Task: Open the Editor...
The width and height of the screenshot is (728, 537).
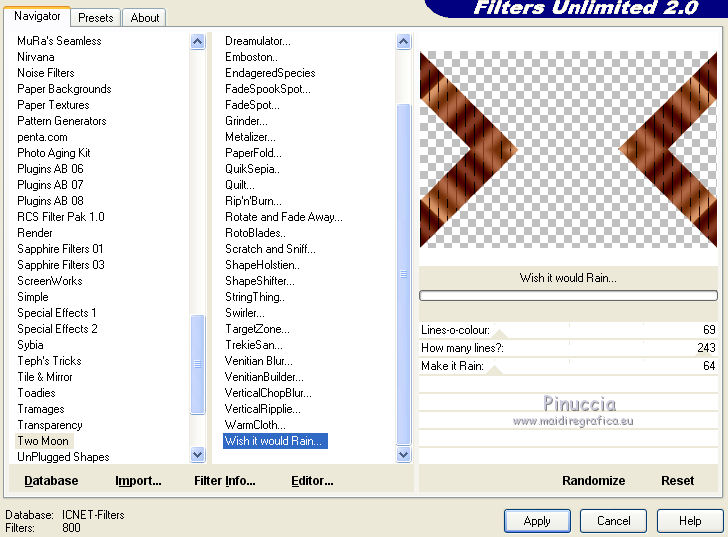Action: click(312, 480)
